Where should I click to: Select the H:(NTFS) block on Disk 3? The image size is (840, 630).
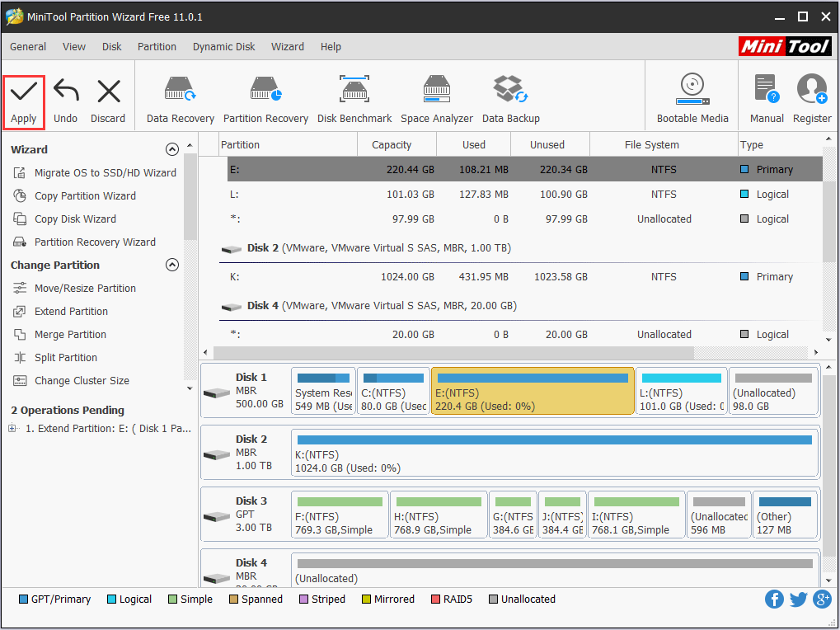[439, 515]
